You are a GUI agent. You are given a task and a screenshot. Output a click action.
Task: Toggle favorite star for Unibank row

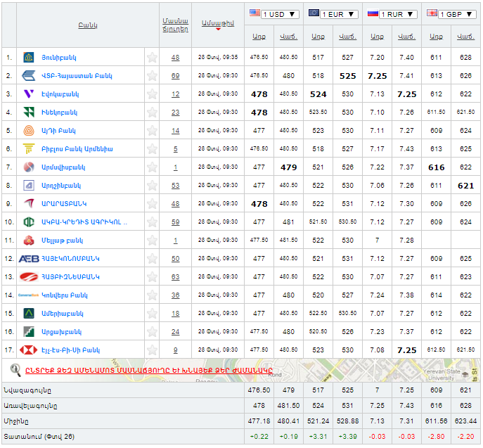[152, 57]
